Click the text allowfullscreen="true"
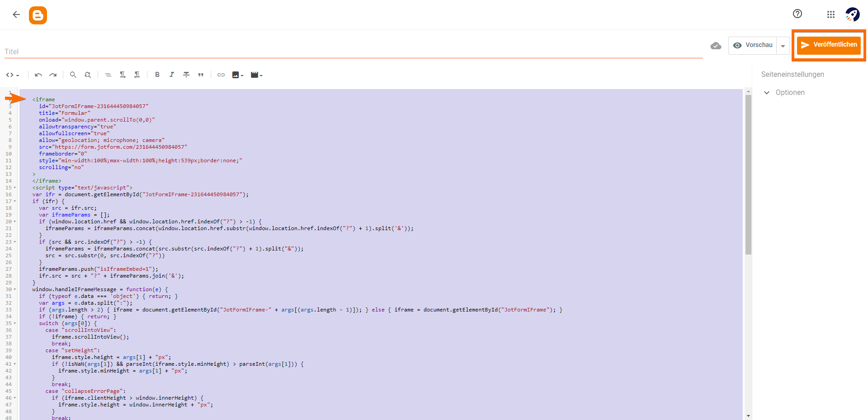 tap(74, 133)
